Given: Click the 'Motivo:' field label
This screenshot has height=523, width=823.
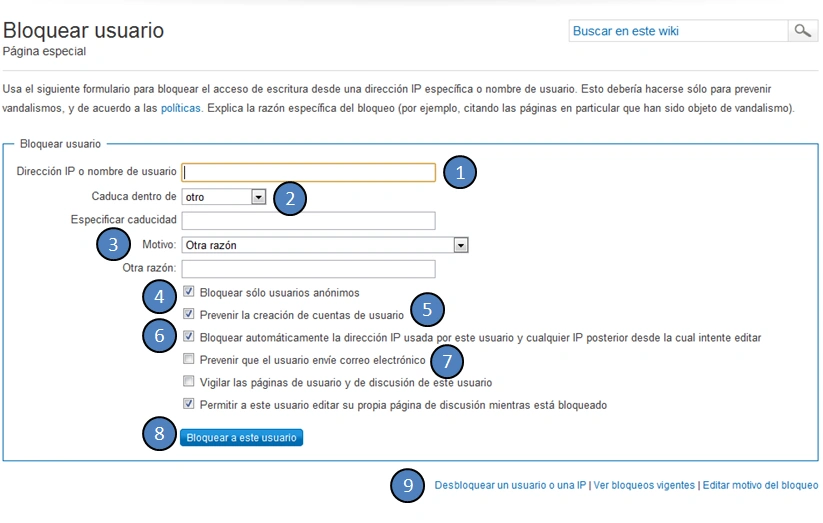Looking at the screenshot, I should click(159, 245).
